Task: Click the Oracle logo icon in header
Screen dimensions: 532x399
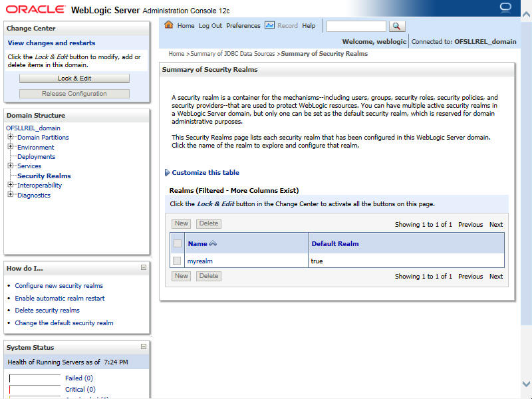Action: coord(505,7)
